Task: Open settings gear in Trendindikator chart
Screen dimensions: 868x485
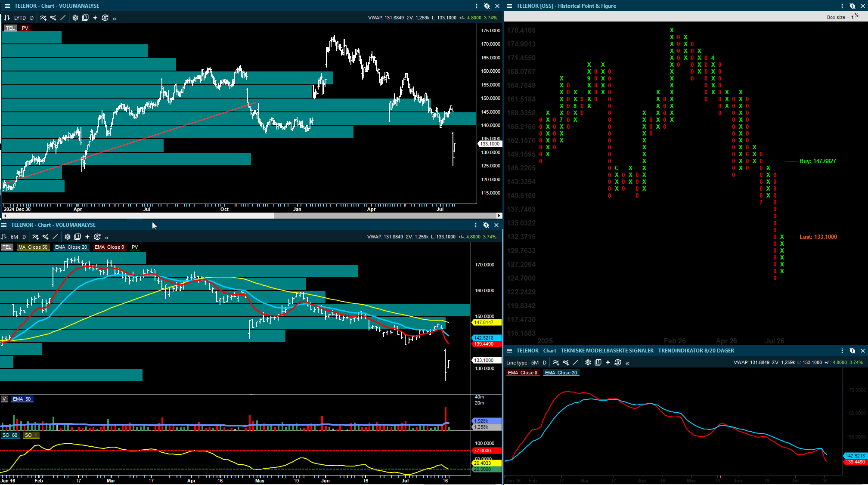Action: click(588, 362)
